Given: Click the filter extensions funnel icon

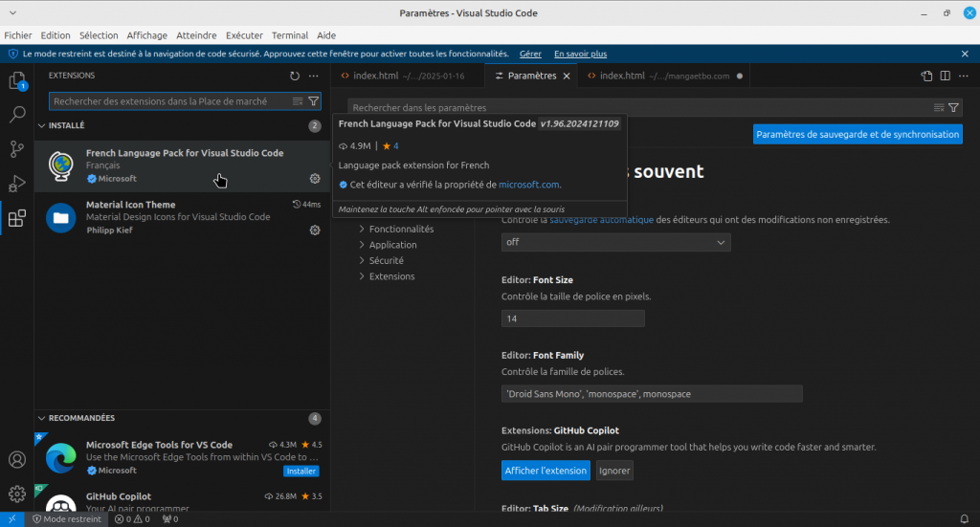Looking at the screenshot, I should click(x=313, y=100).
